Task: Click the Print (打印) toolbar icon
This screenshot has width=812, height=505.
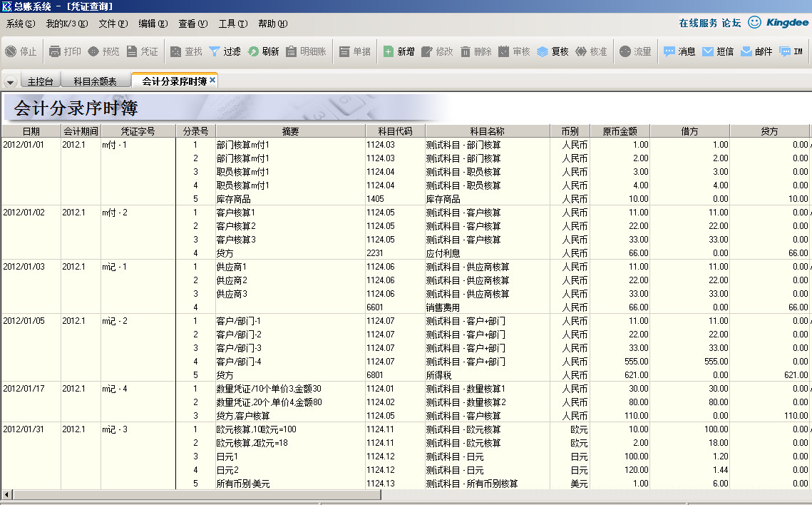Action: tap(55, 51)
